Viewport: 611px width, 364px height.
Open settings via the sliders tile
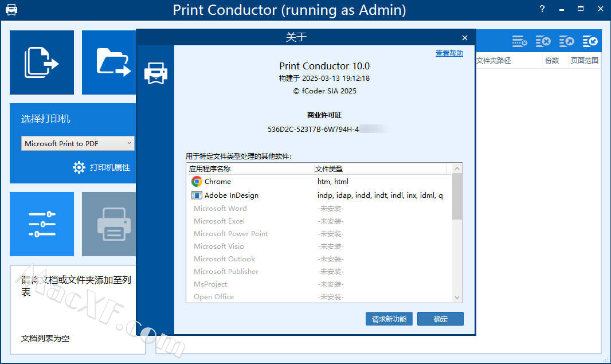[x=41, y=224]
